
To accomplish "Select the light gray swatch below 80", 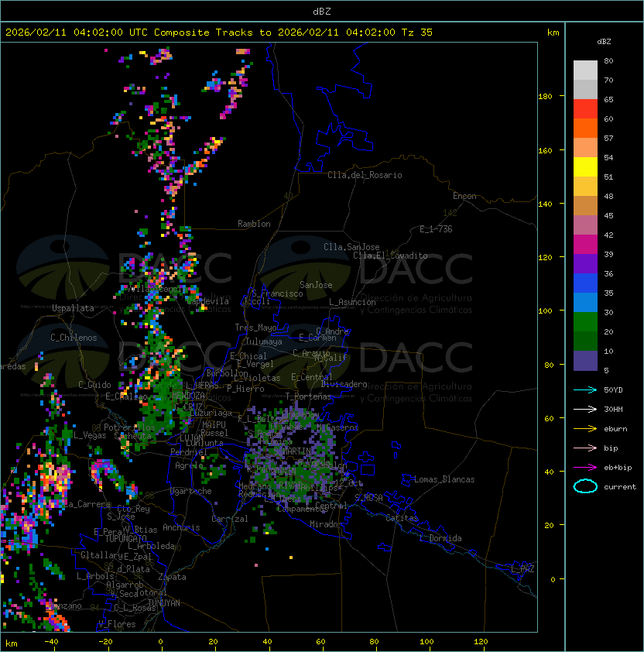I will pyautogui.click(x=585, y=70).
